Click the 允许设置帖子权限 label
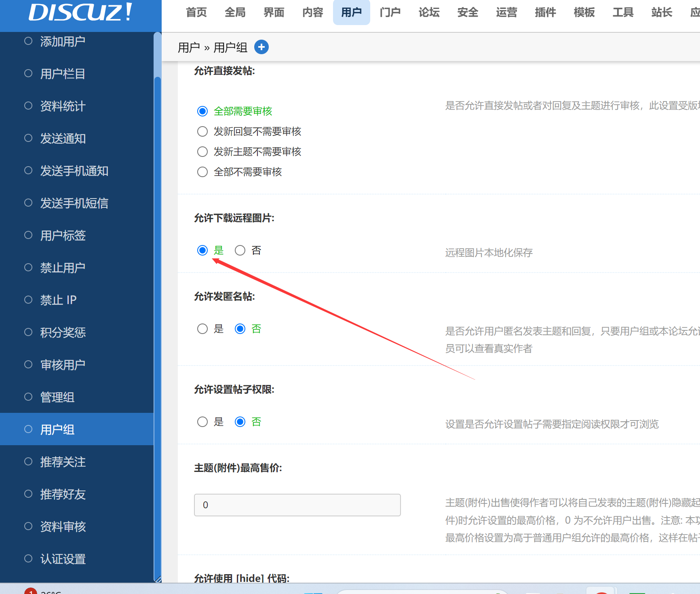The height and width of the screenshot is (594, 700). click(x=234, y=389)
